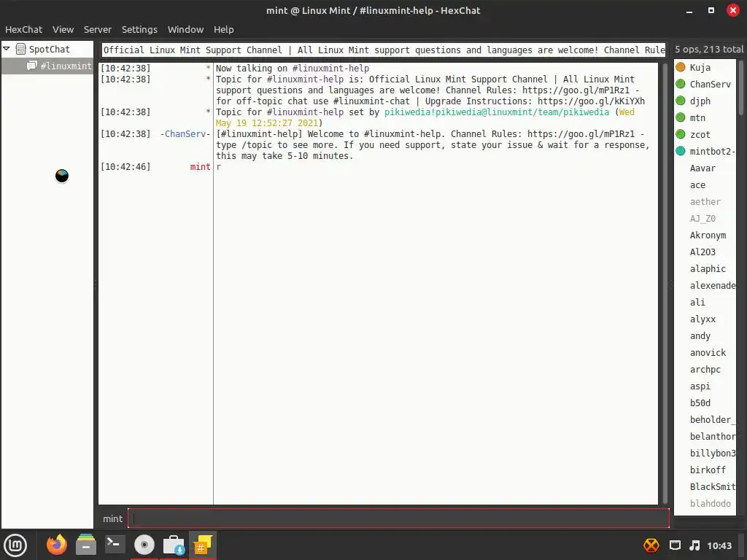The width and height of the screenshot is (747, 560).
Task: Click zcot's green status icon
Action: point(681,134)
